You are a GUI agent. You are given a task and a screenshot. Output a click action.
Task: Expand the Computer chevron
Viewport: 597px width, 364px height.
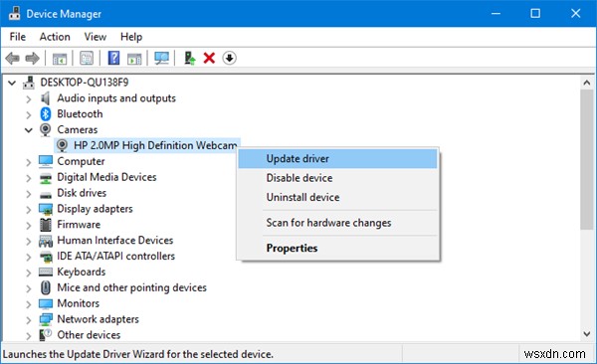(x=29, y=162)
